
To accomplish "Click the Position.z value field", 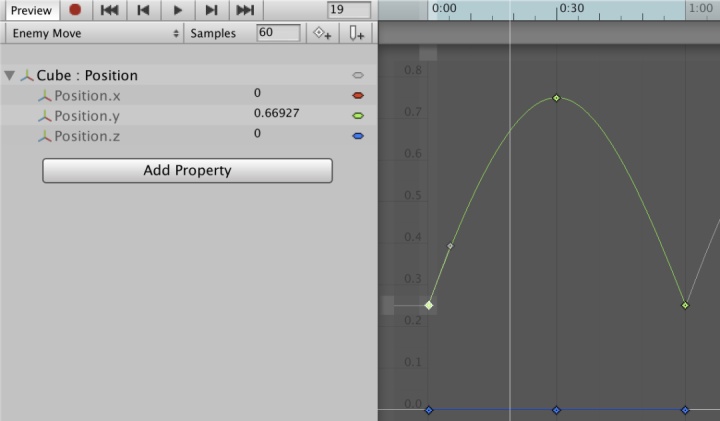I will (257, 134).
